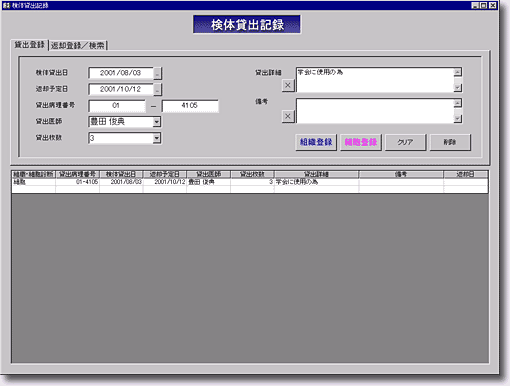Viewport: 510px width, 386px height.
Task: Open date picker beside 検体貸出日 field
Action: 158,73
